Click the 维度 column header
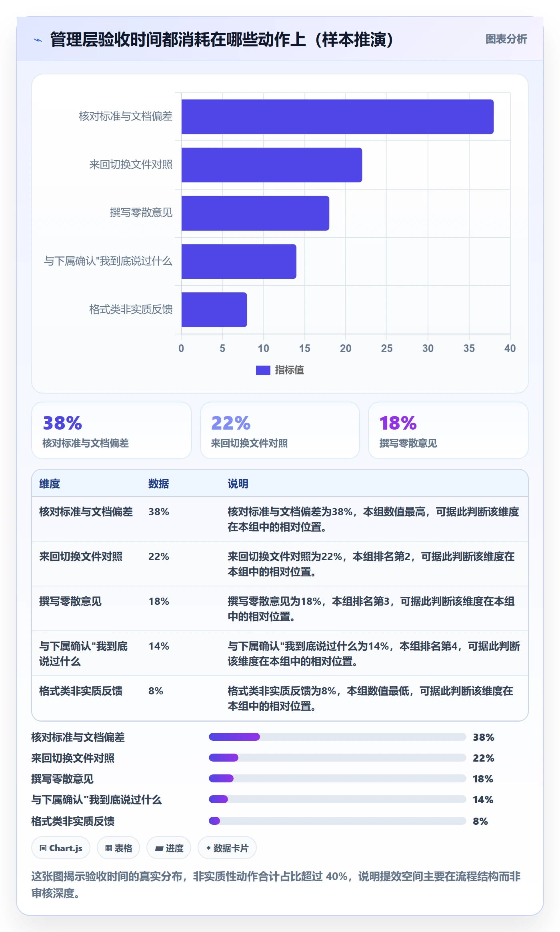560x932 pixels. pos(50,484)
